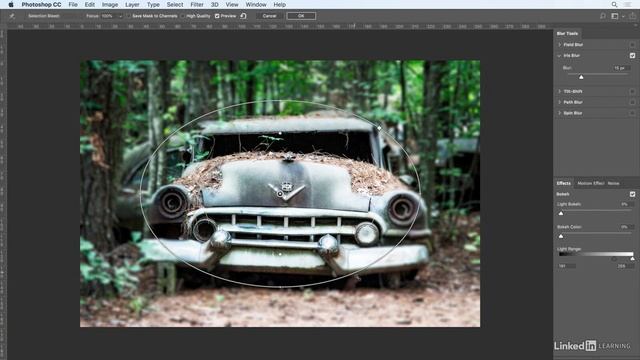This screenshot has height=360, width=640.
Task: Switch to the Motion Effects tab
Action: click(x=591, y=183)
